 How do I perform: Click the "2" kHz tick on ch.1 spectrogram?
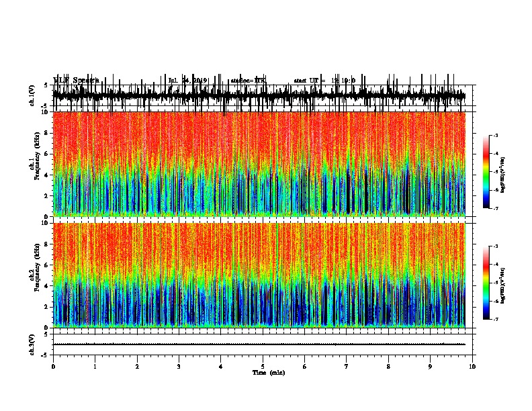click(x=46, y=195)
